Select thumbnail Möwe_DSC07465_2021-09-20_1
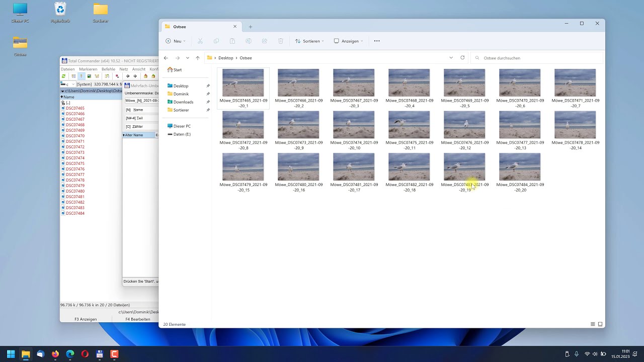The image size is (644, 362). pos(243,88)
